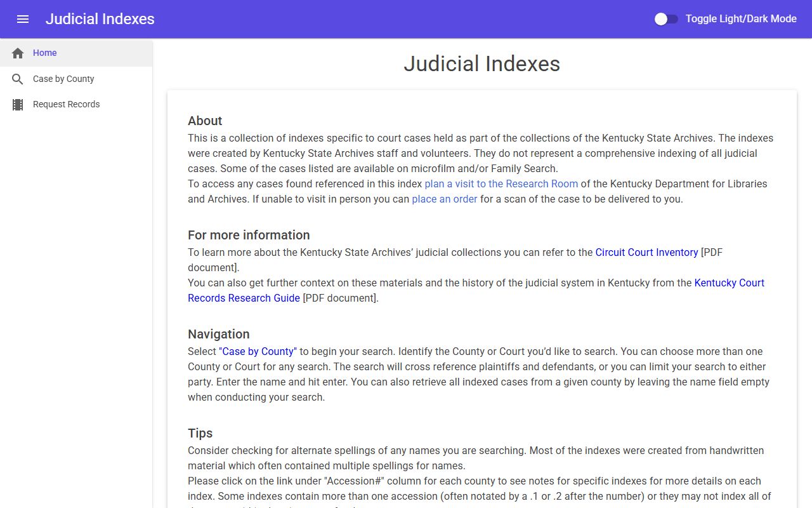This screenshot has height=508, width=812.
Task: Click the Request Records film icon
Action: coord(18,105)
